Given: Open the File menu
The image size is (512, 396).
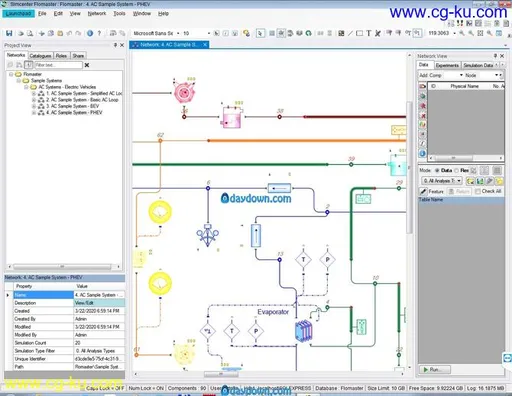Looking at the screenshot, I should pyautogui.click(x=42, y=13).
